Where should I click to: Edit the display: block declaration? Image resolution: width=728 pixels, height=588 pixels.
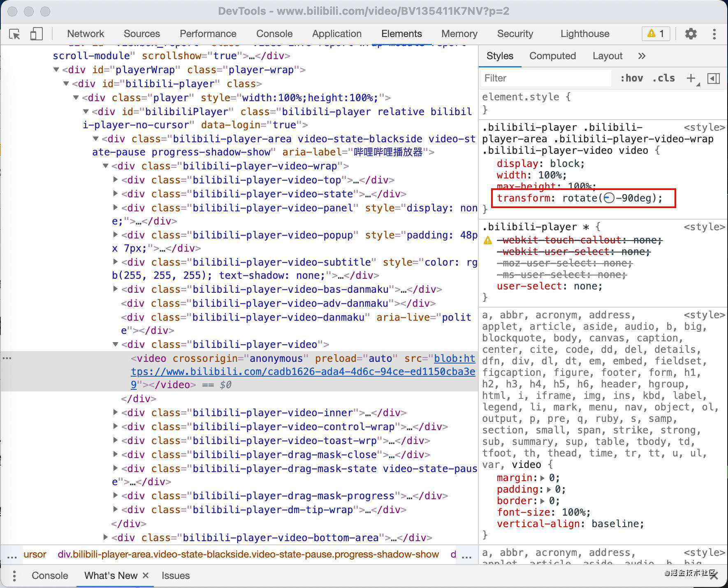coord(540,164)
